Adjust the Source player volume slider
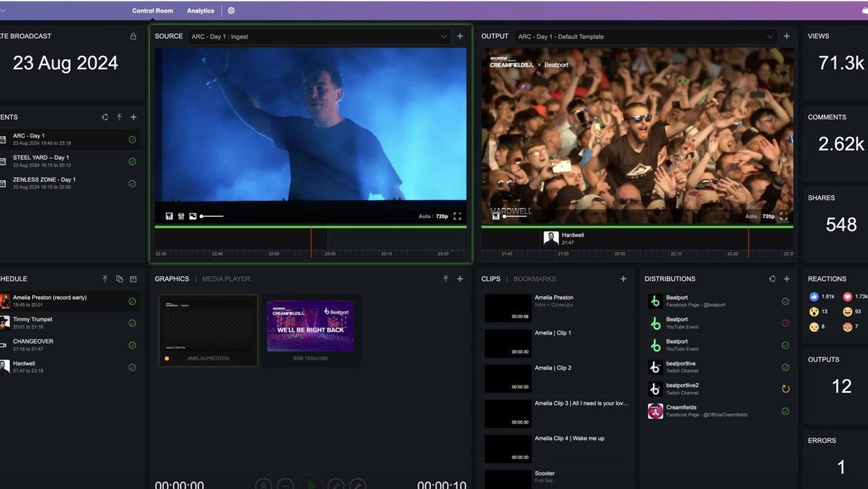The width and height of the screenshot is (868, 489). 211,217
